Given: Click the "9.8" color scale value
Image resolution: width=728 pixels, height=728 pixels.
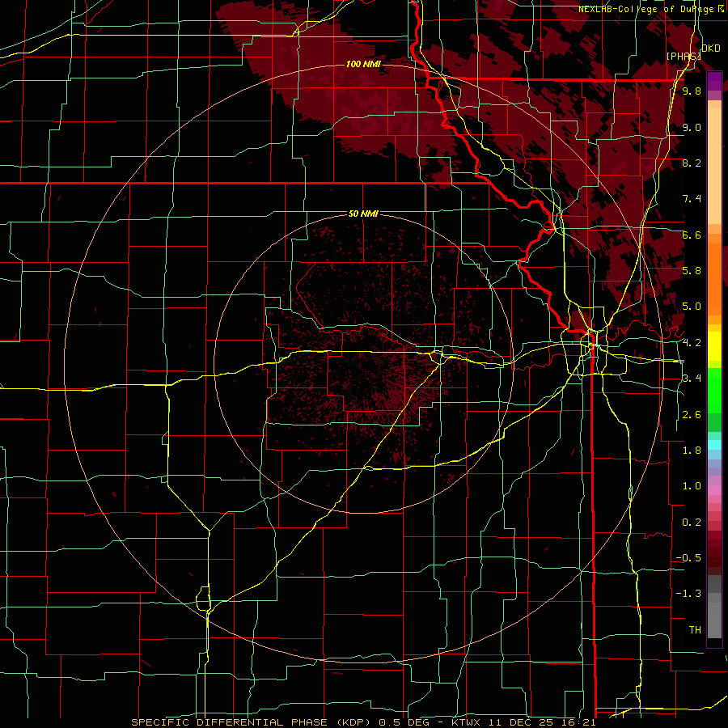Looking at the screenshot, I should coord(692,91).
